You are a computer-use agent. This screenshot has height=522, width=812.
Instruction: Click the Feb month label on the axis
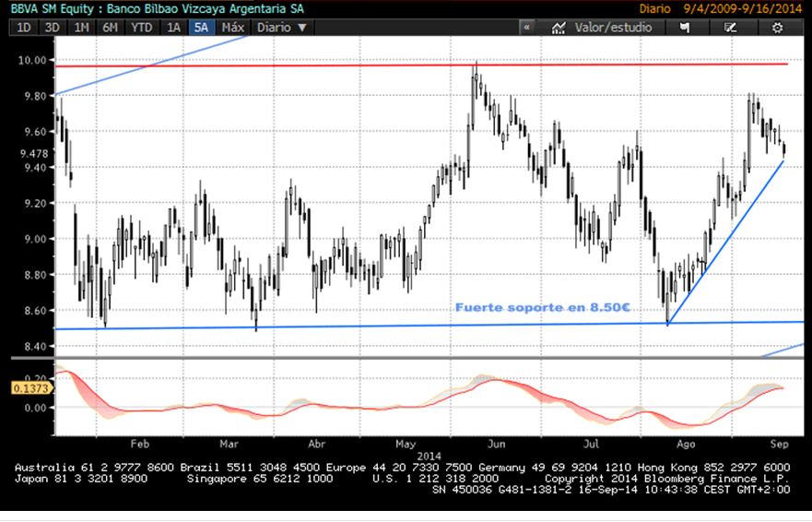click(140, 444)
